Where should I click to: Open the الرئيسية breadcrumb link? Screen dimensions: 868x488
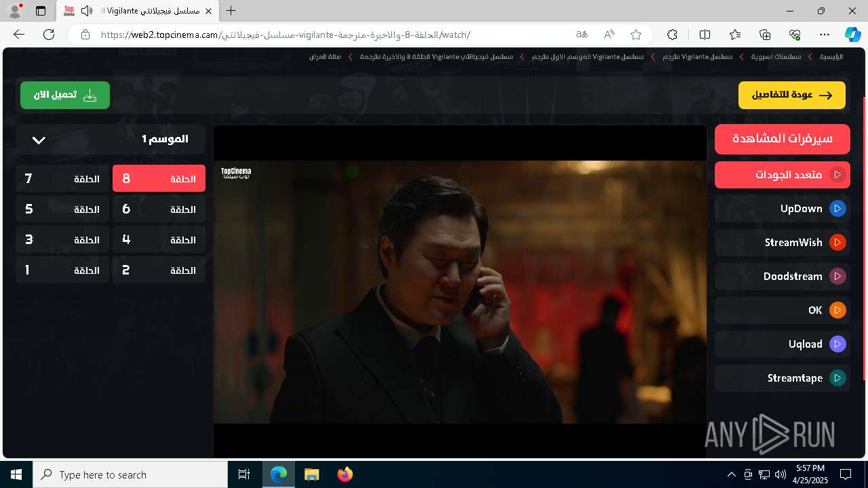(831, 57)
